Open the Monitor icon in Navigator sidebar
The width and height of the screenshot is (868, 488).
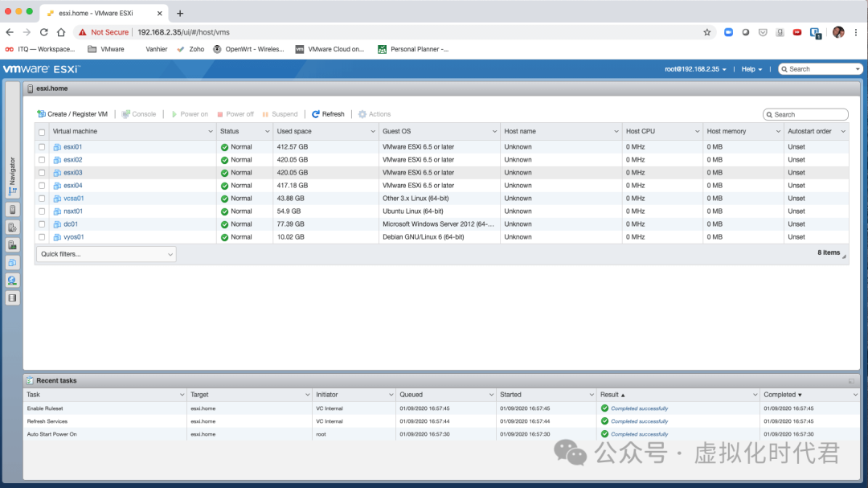pyautogui.click(x=12, y=245)
